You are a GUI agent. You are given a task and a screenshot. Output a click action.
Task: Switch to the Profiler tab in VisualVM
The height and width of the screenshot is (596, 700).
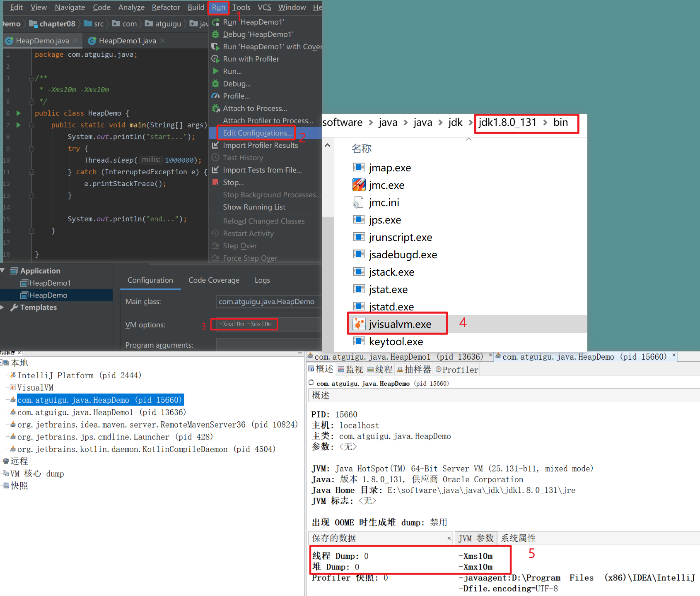(x=457, y=370)
